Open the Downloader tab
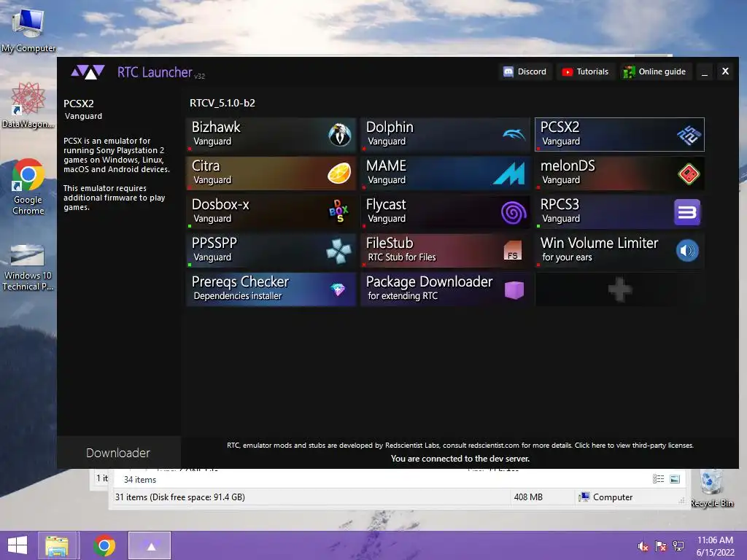Screen dimensions: 747x560 118,452
